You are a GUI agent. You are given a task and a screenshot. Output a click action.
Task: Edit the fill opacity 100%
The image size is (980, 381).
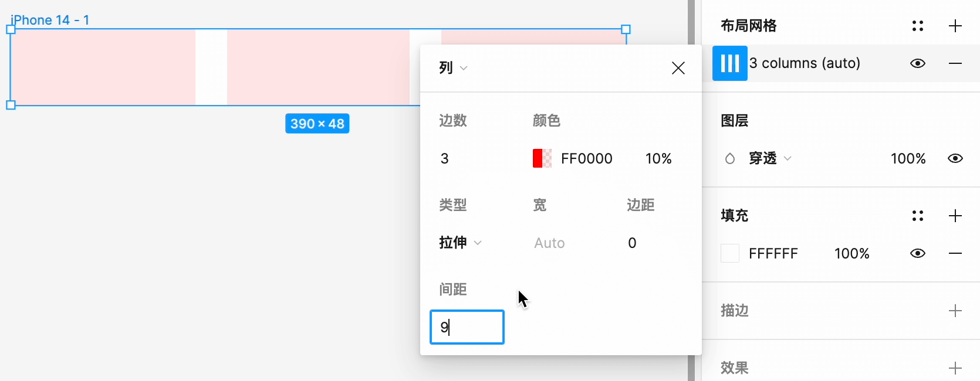pyautogui.click(x=852, y=253)
